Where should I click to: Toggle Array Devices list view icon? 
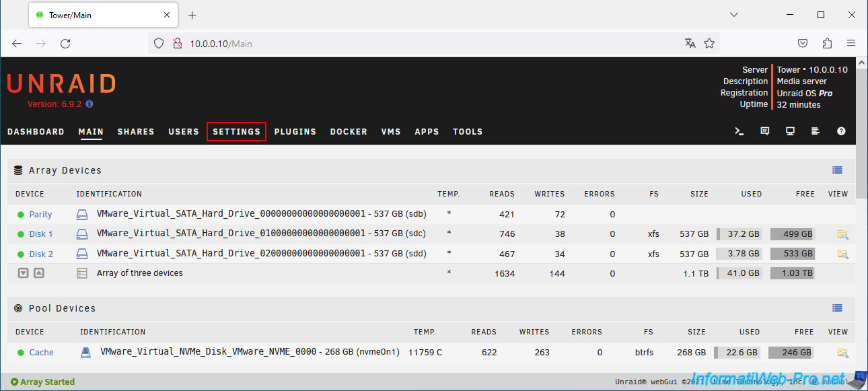(x=837, y=170)
